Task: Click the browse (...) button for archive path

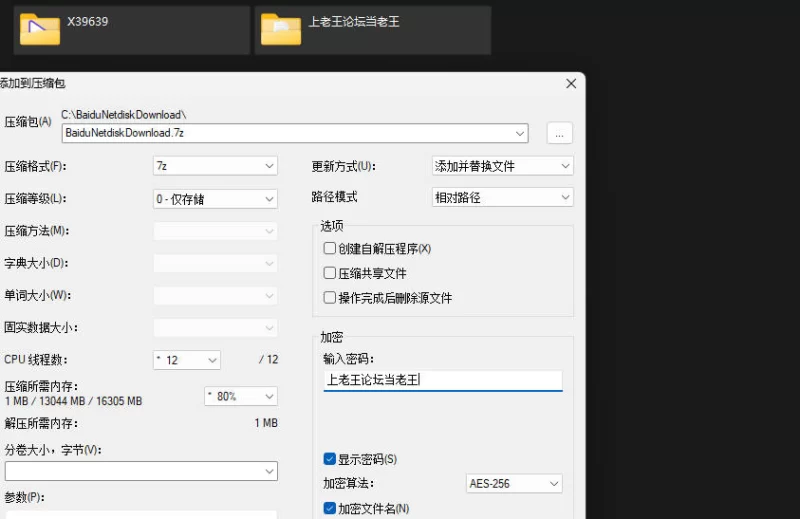Action: pos(559,134)
